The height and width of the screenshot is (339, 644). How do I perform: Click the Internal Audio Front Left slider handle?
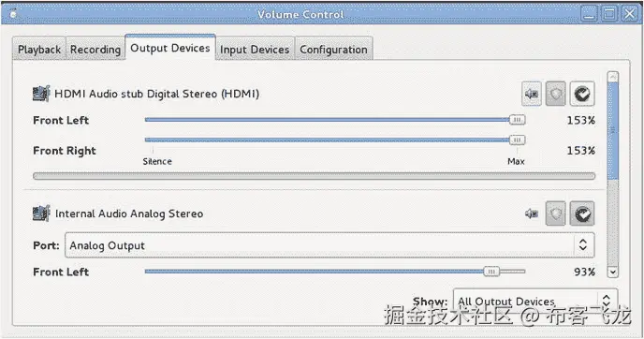pos(491,272)
